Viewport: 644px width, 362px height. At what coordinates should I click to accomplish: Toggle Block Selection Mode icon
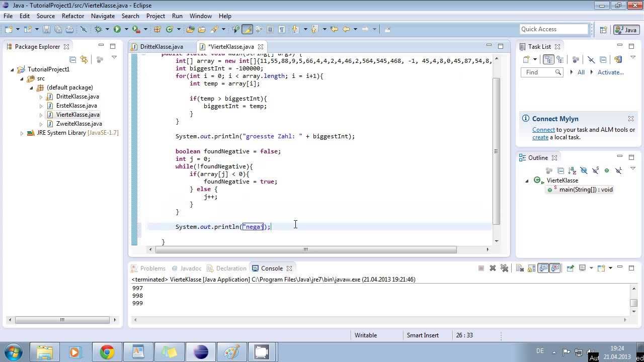pos(270,29)
